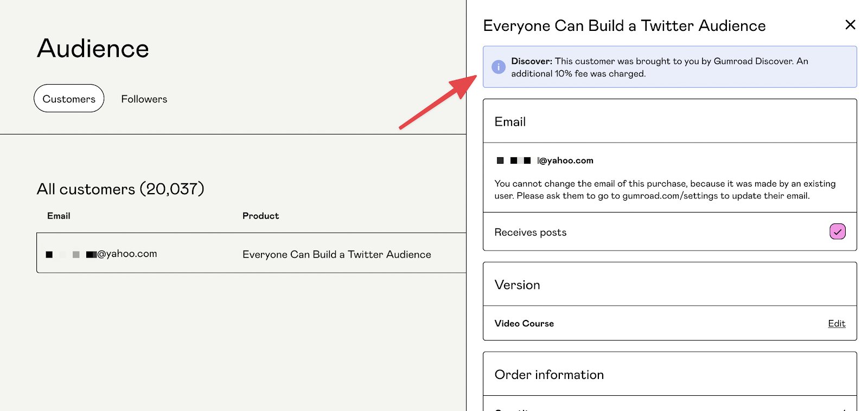This screenshot has width=868, height=411.
Task: Click the Video Course version name
Action: click(524, 324)
